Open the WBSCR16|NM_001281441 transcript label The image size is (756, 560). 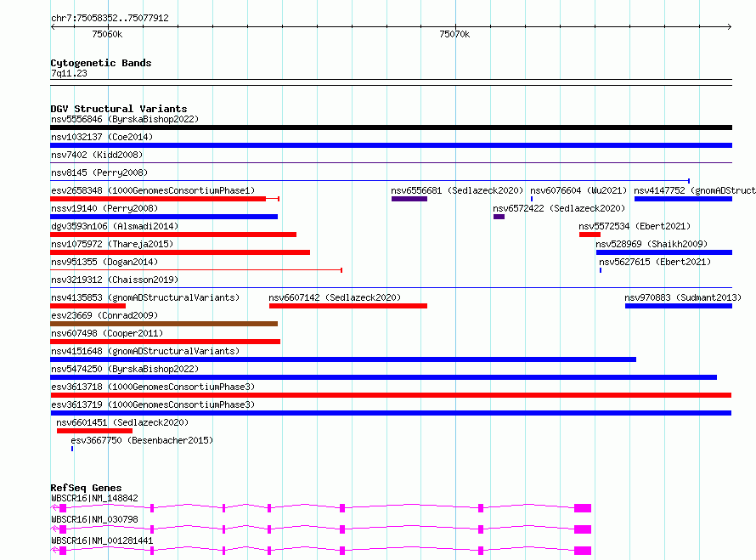tap(102, 540)
